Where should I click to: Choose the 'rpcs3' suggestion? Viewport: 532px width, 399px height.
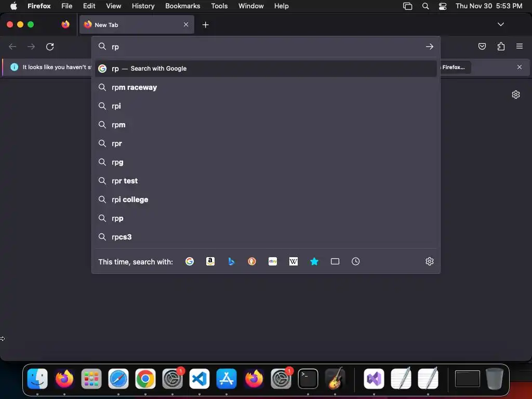pos(265,237)
